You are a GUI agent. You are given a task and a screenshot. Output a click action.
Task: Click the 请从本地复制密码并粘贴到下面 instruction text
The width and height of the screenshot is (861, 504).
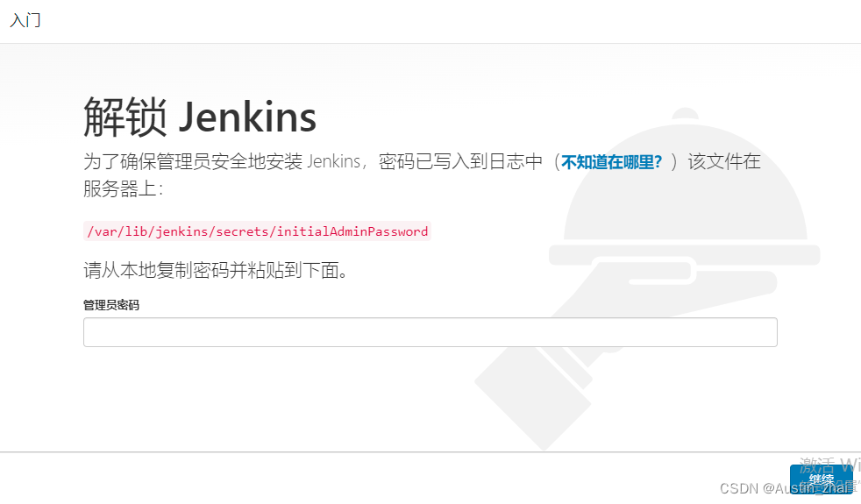point(216,270)
